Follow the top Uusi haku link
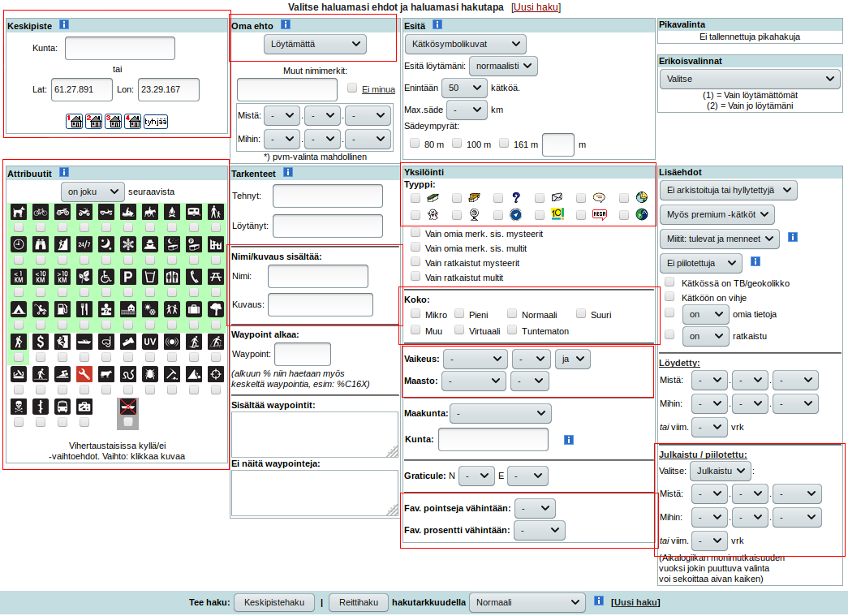Screen dimensions: 848x616 pyautogui.click(x=536, y=7)
